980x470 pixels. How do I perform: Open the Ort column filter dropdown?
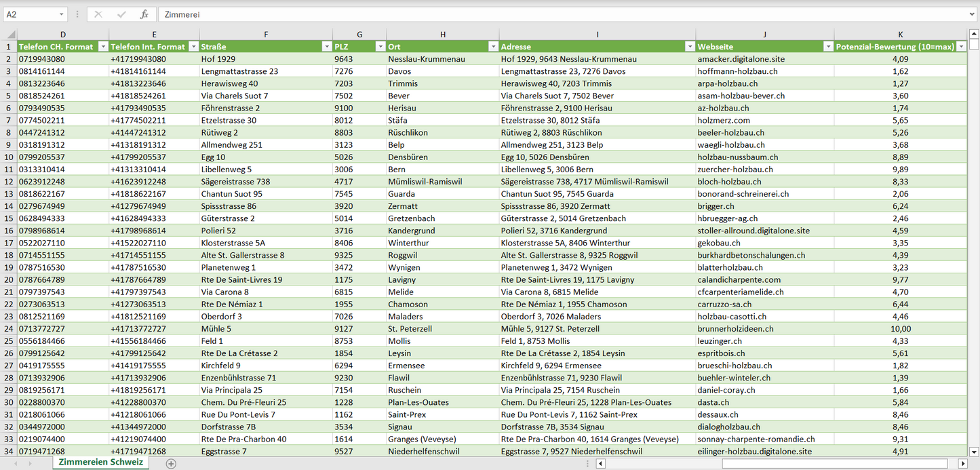coord(492,47)
